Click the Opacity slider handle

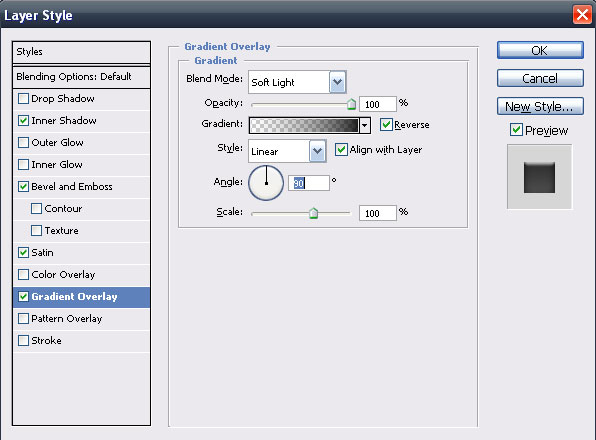[352, 104]
